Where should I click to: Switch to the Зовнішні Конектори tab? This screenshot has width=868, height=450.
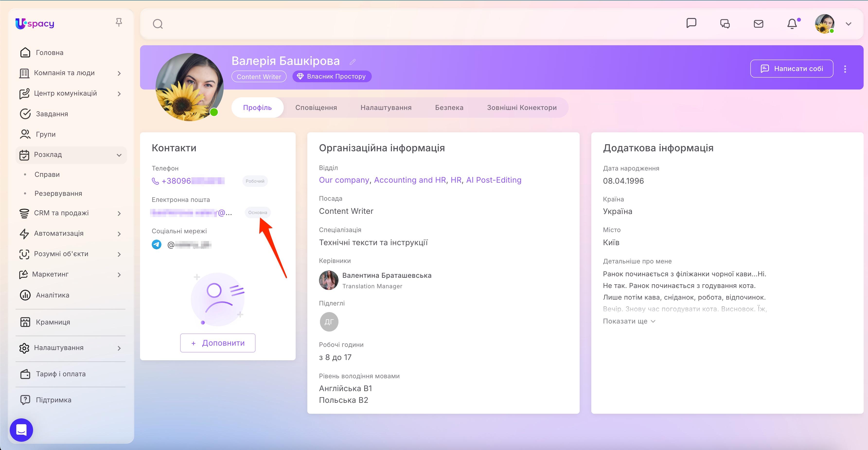(x=522, y=108)
